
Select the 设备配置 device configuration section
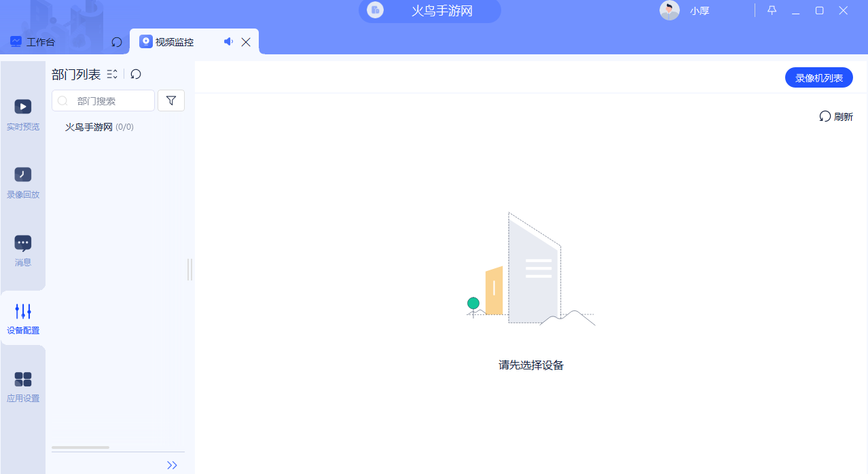click(23, 318)
